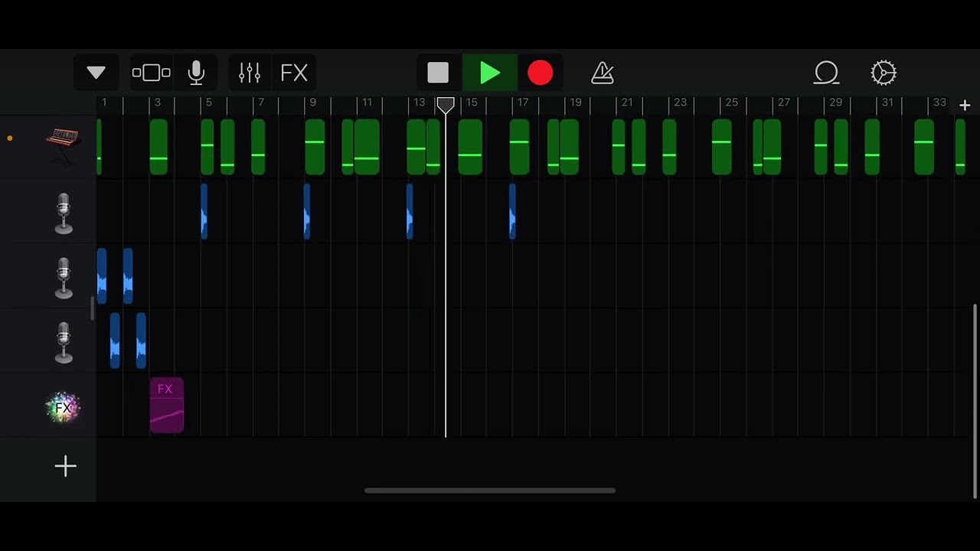Add a new track with plus button
The image size is (980, 551).
pos(65,466)
